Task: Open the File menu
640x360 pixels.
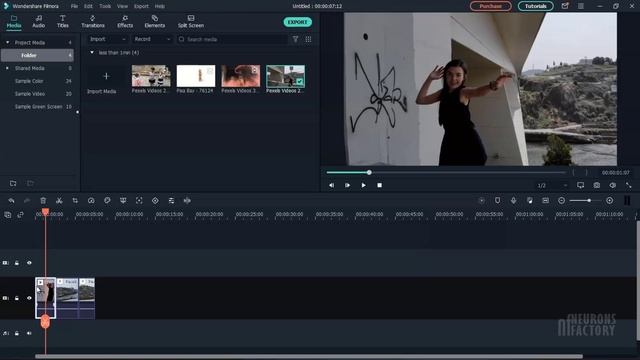Action: tap(74, 6)
